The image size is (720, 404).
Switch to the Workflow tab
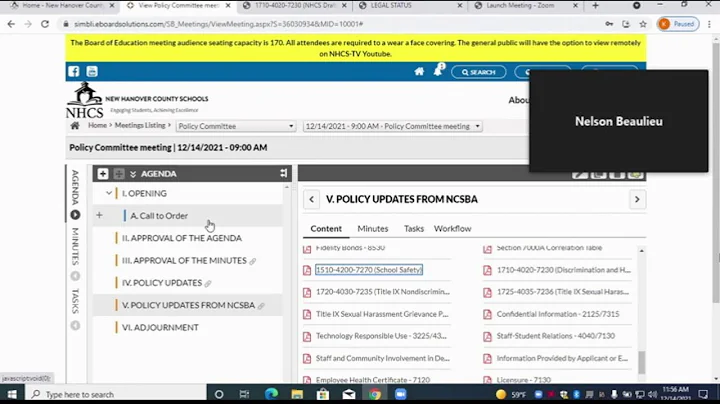point(452,229)
